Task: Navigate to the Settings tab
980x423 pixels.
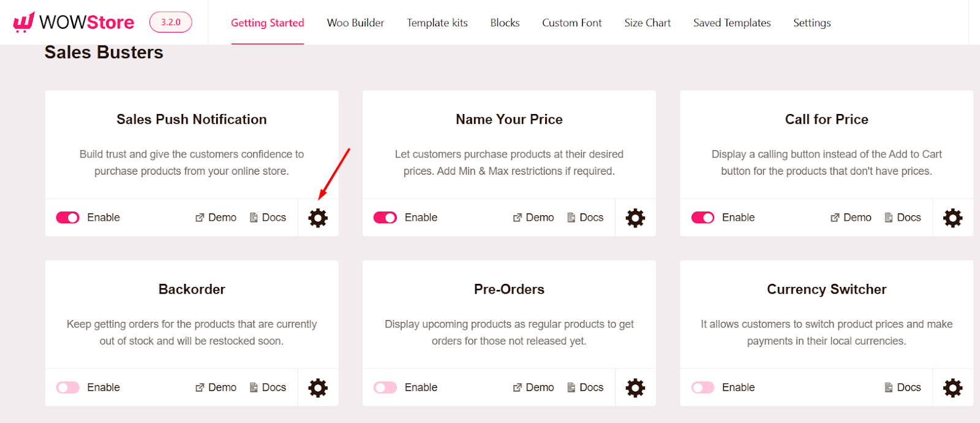Action: (x=811, y=23)
